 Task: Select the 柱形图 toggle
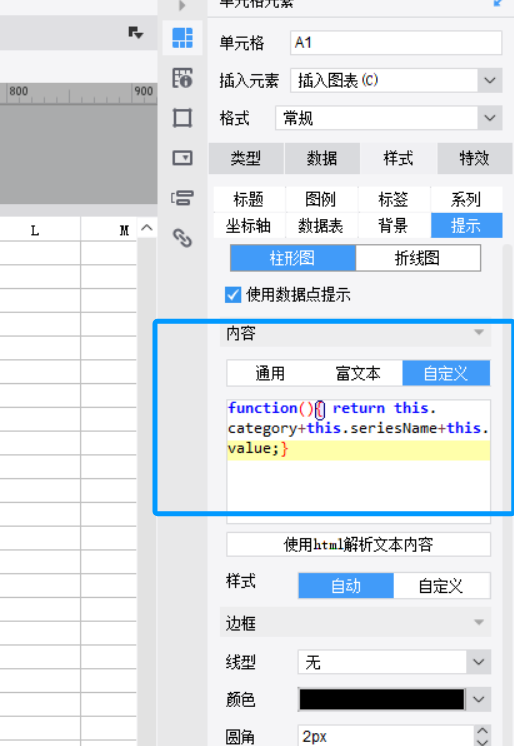click(x=293, y=258)
